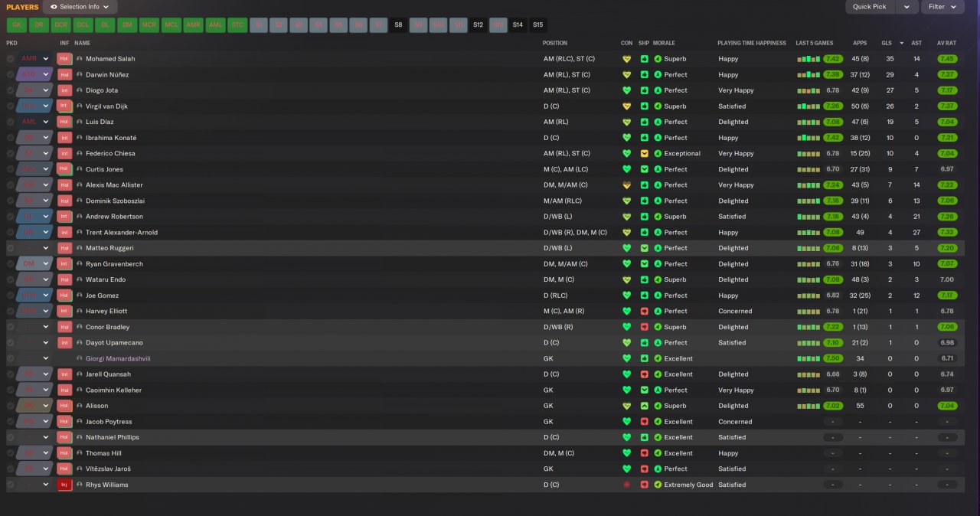
Task: Click the sharpness icon for Caoimhin Kelleher
Action: (645, 390)
